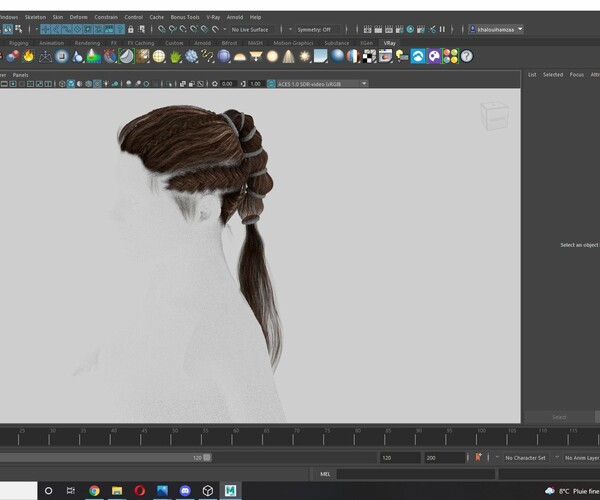Click the glowing sphere light shelf icon

click(x=272, y=57)
